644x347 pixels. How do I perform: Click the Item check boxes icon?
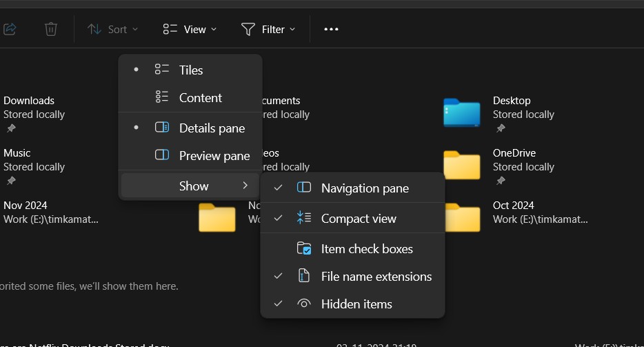click(304, 248)
